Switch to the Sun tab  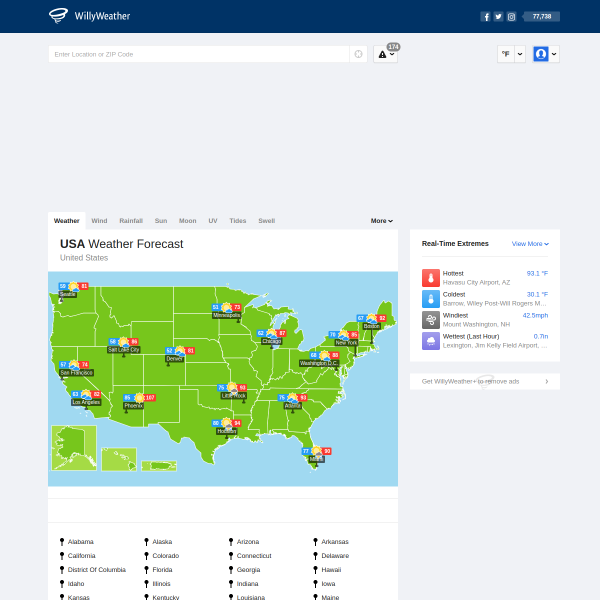pos(161,221)
